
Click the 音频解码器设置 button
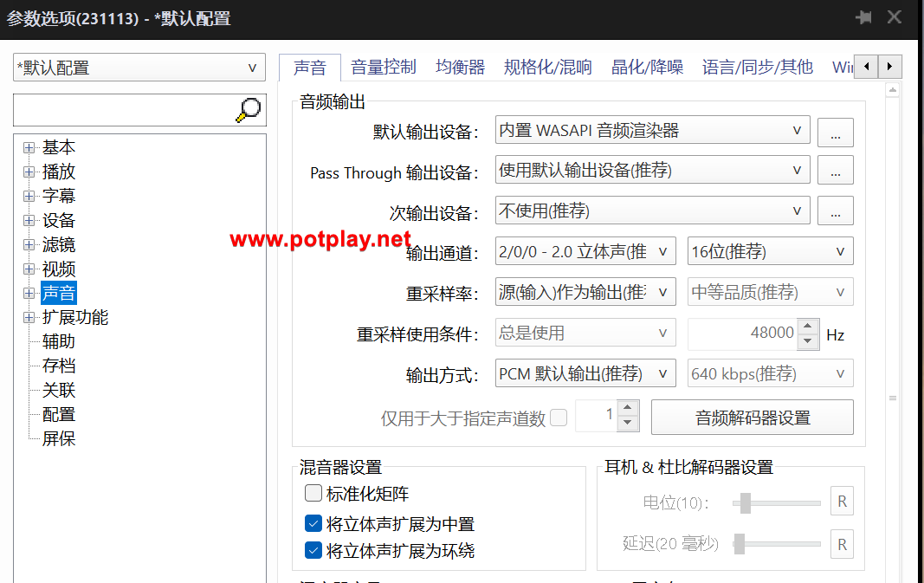coord(752,418)
